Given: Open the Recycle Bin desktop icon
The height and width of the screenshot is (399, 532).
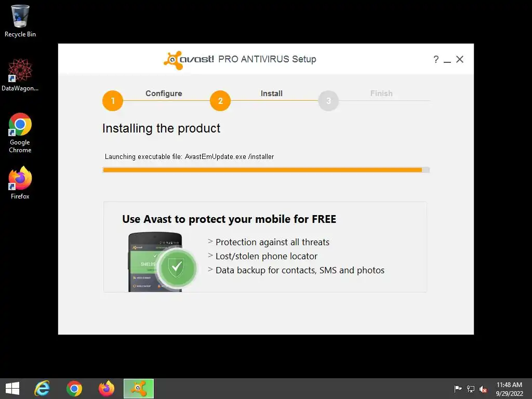Looking at the screenshot, I should coord(20,21).
